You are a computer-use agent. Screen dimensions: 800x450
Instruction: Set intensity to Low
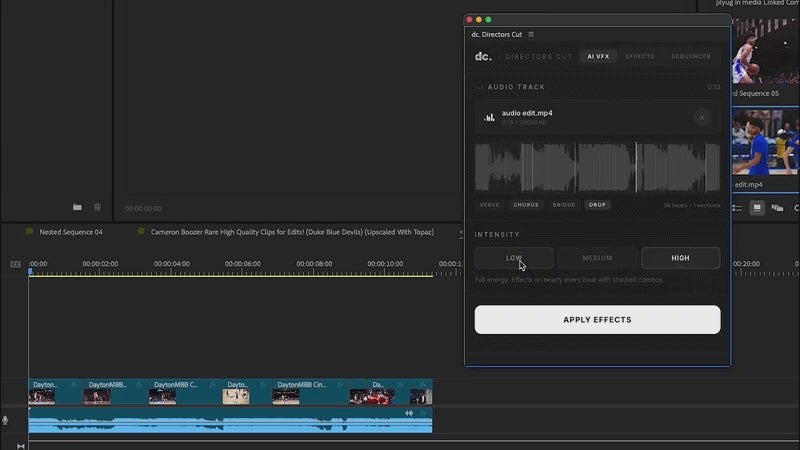[x=514, y=258]
